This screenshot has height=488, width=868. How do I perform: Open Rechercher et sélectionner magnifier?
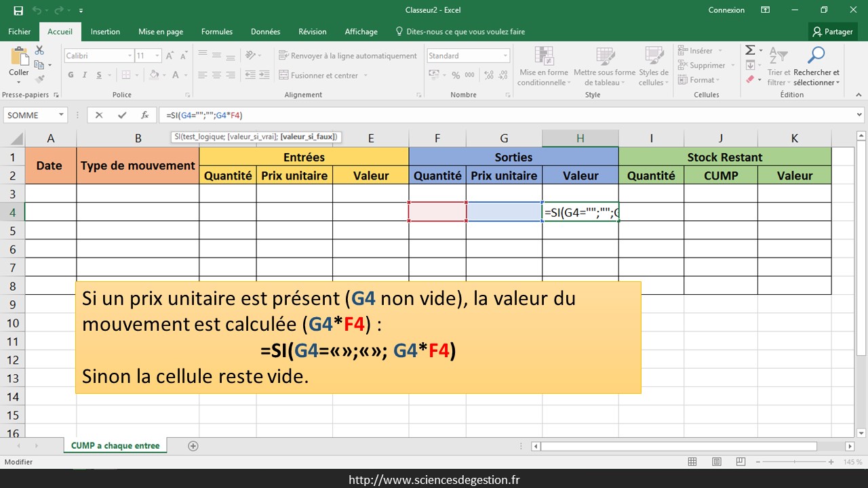click(816, 56)
